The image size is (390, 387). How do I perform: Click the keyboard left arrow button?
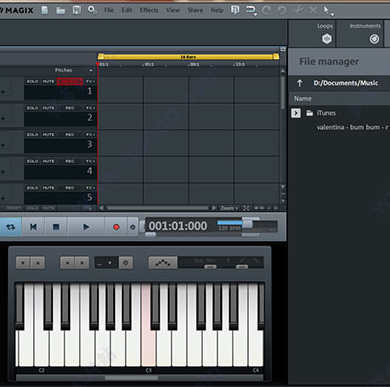click(x=67, y=263)
